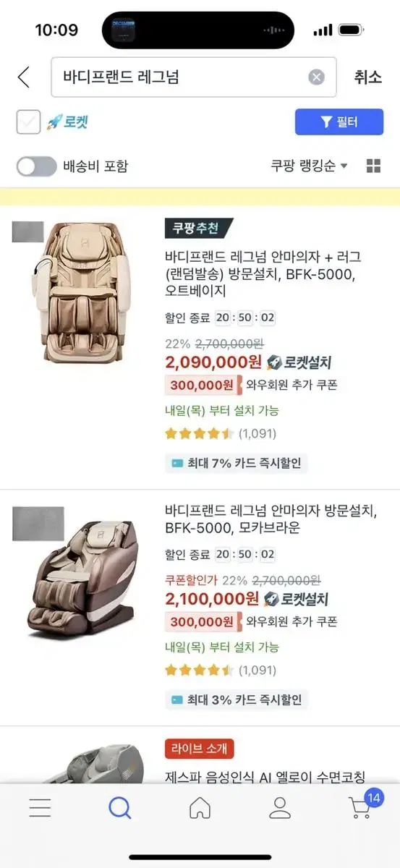Open the 필터 filter button
400x868 pixels.
(339, 122)
